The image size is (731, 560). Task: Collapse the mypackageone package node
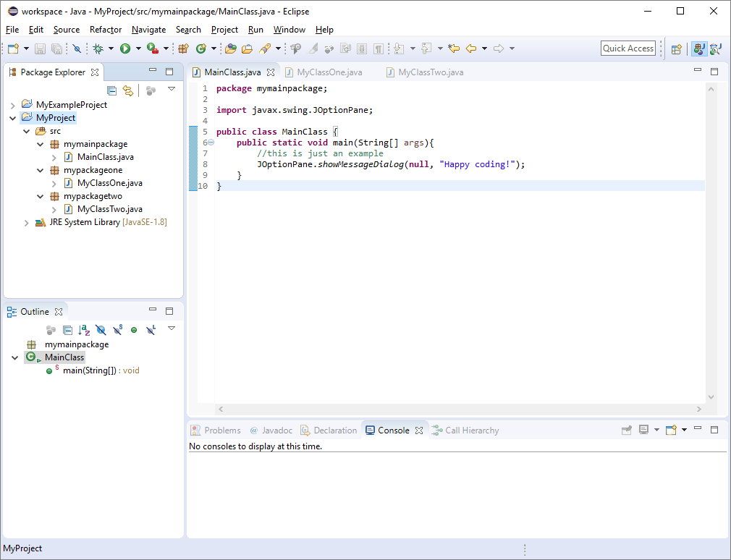tap(41, 171)
